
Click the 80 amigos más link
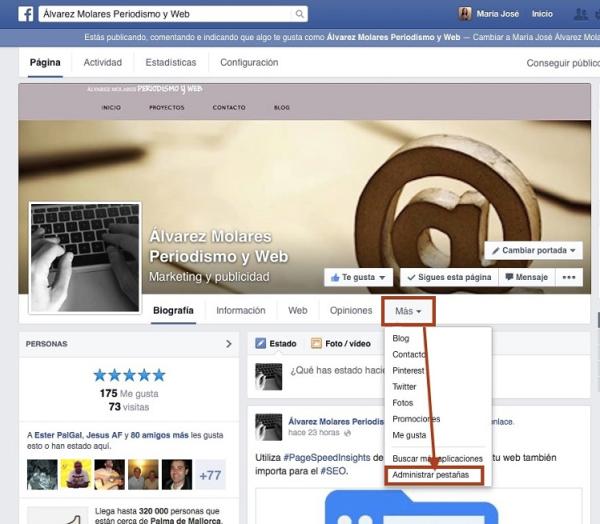160,435
